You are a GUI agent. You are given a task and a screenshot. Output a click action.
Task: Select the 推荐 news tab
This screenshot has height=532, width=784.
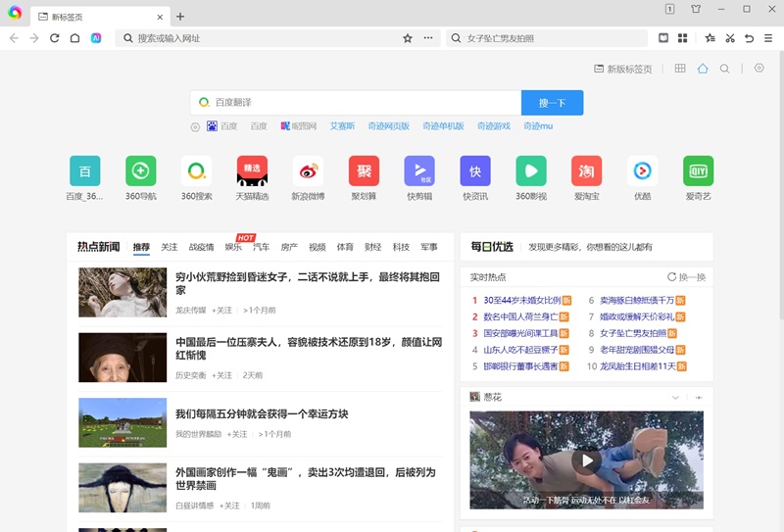click(x=141, y=247)
